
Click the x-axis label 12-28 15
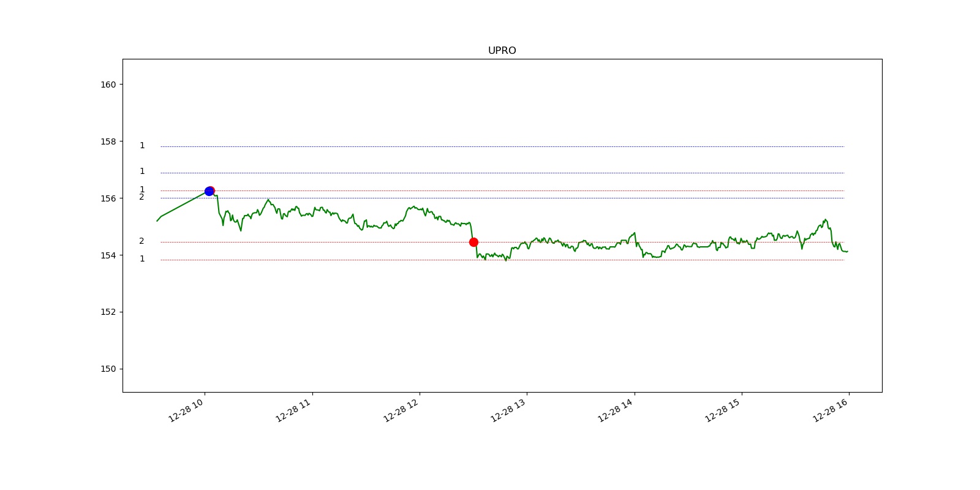pyautogui.click(x=723, y=410)
